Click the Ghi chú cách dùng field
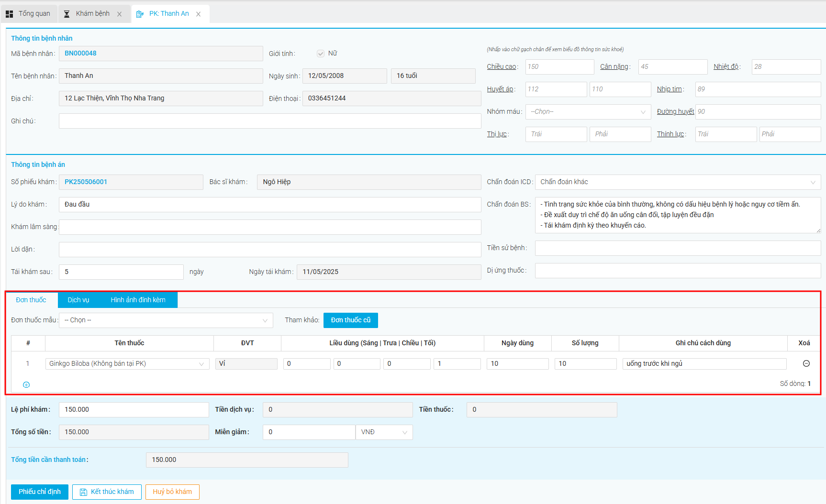 coord(704,363)
